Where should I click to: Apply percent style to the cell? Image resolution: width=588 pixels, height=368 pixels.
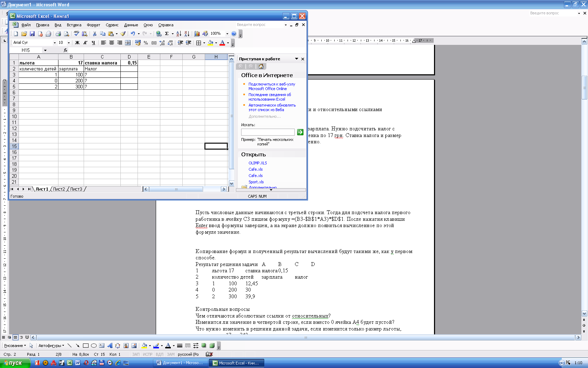[x=146, y=43]
